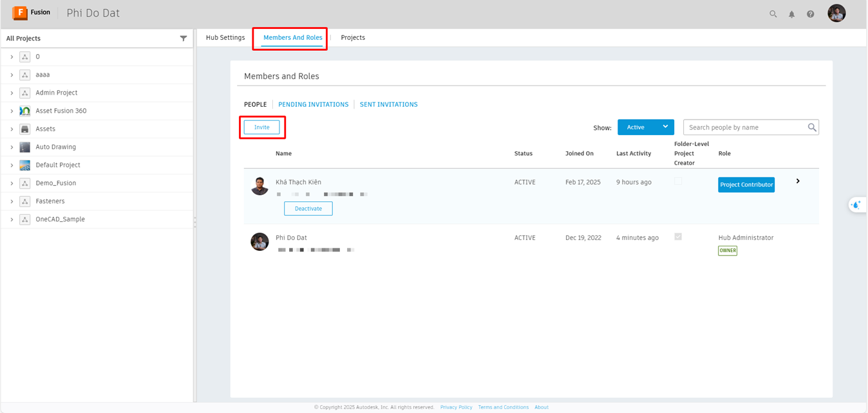Click the Admin Project icon
Viewport: 868px width, 413px height.
pos(25,93)
